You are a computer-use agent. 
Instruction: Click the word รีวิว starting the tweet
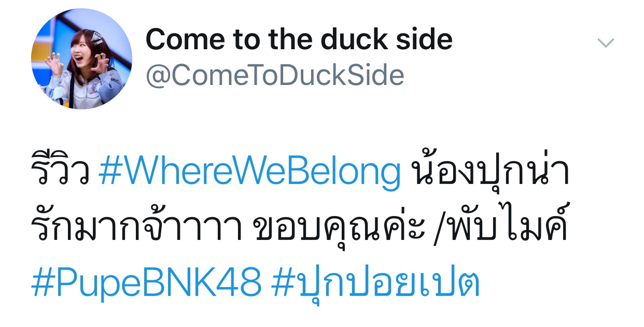60,173
